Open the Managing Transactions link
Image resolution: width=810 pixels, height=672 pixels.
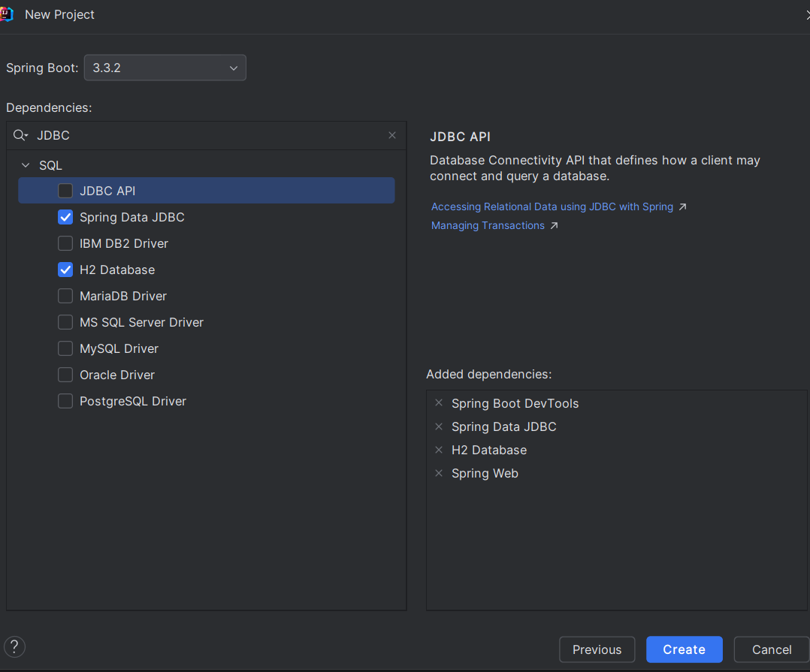[488, 225]
